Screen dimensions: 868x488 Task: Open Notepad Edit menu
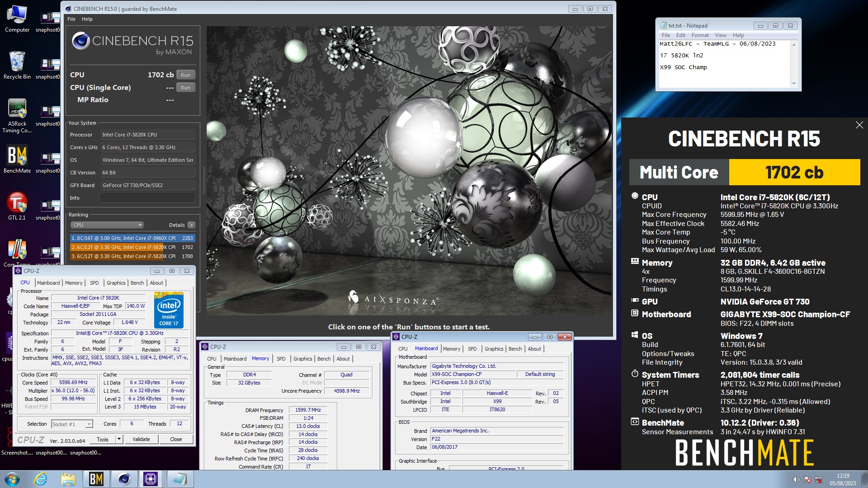680,35
